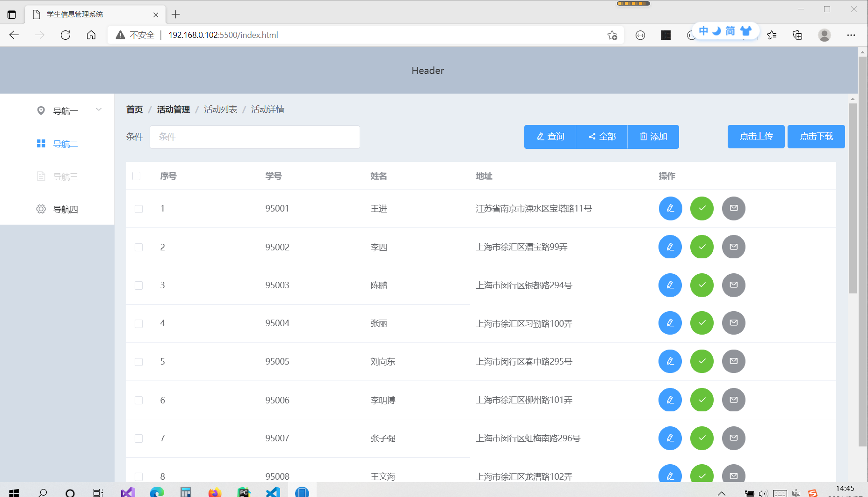Click green check button for 陈鹏

702,285
